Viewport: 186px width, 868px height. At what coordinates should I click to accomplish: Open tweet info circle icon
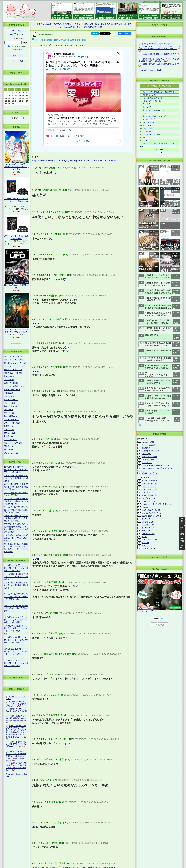[118, 130]
